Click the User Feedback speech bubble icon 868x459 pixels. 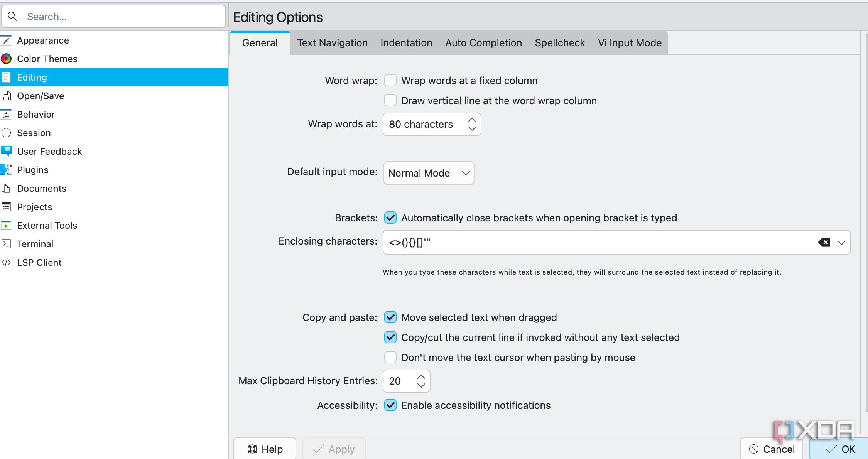pyautogui.click(x=6, y=151)
